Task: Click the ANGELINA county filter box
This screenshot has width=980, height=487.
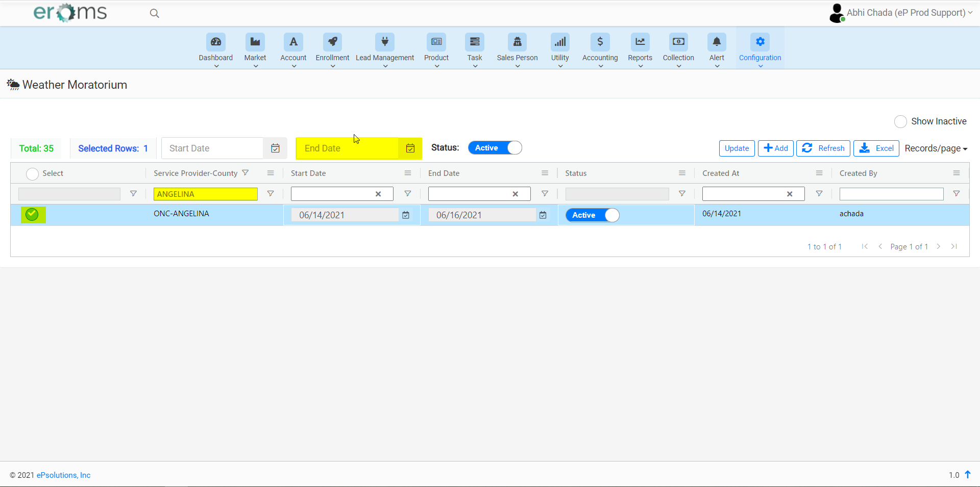Action: 205,194
